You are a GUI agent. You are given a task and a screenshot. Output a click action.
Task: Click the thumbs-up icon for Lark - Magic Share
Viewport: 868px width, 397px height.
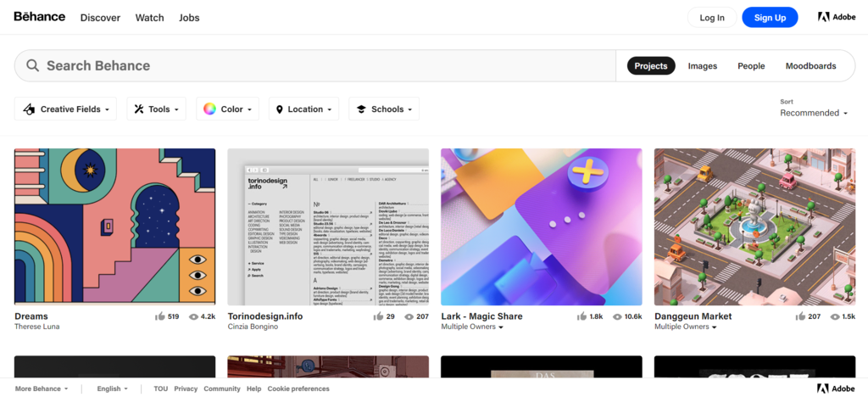click(x=581, y=316)
